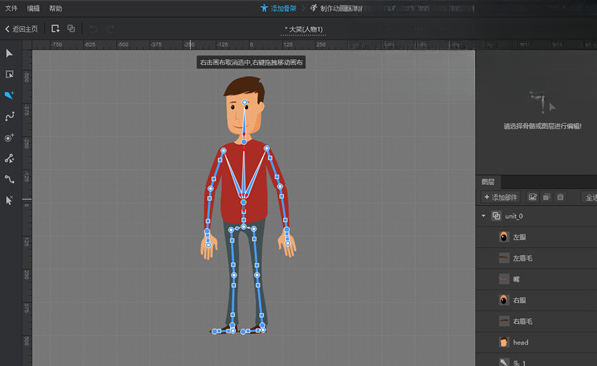Screen dimensions: 597x366
Task: Click the skeleton head joint on character's forehead
Action: click(244, 102)
